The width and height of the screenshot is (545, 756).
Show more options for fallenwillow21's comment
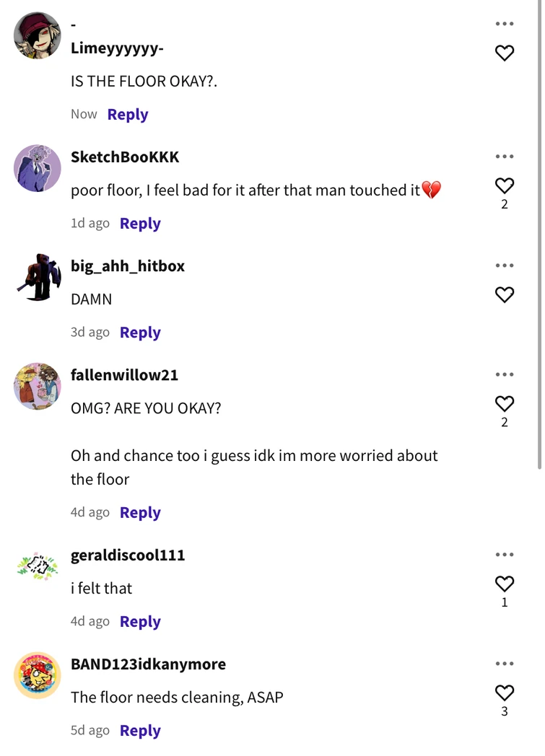pyautogui.click(x=505, y=374)
